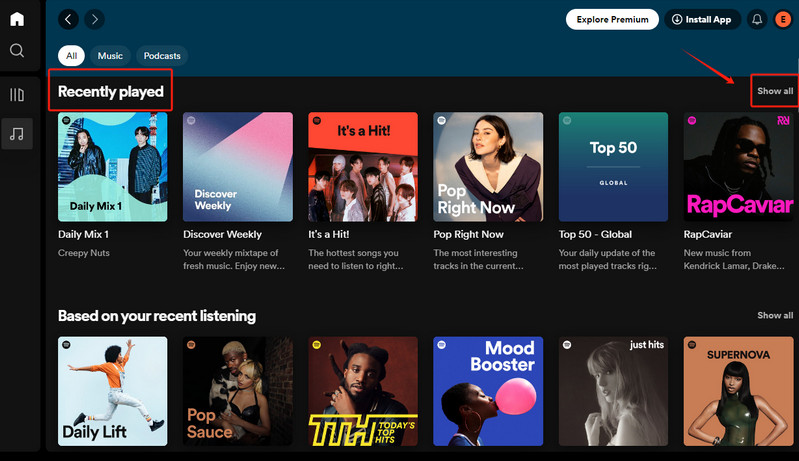The height and width of the screenshot is (461, 799).
Task: Click 'The hottest songs you' description
Action: [353, 253]
